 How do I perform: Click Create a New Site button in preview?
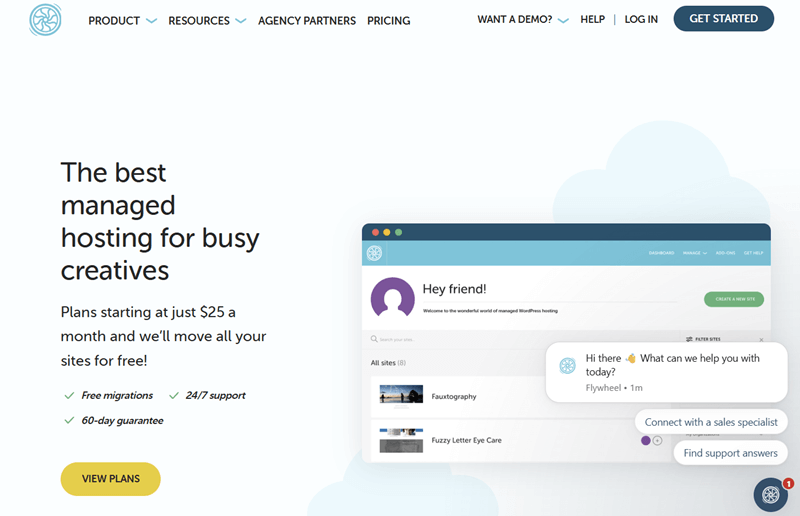pyautogui.click(x=734, y=299)
